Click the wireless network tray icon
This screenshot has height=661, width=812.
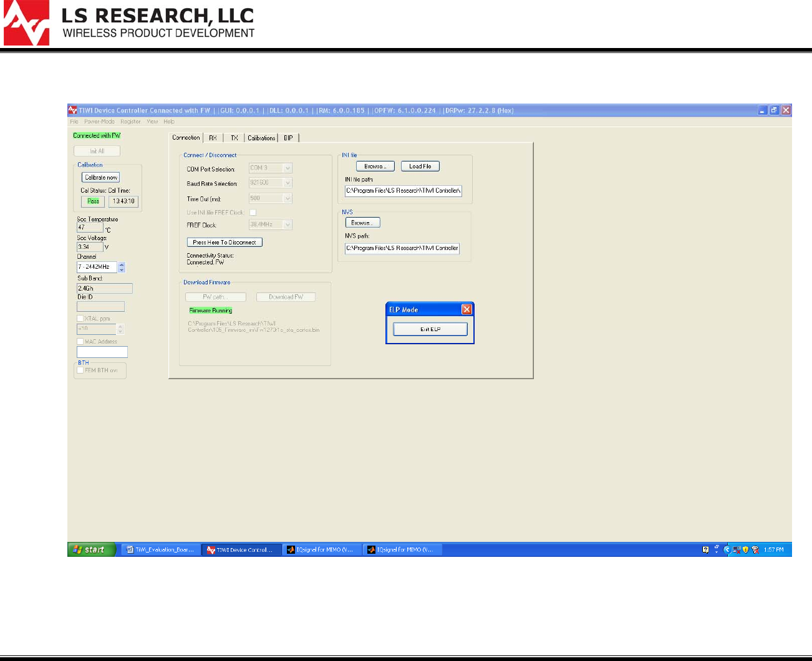755,550
